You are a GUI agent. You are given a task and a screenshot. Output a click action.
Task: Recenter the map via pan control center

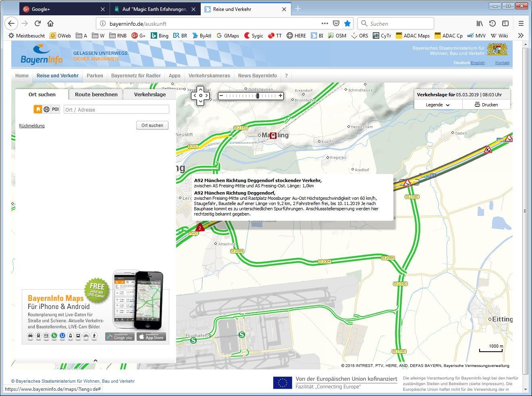200,96
